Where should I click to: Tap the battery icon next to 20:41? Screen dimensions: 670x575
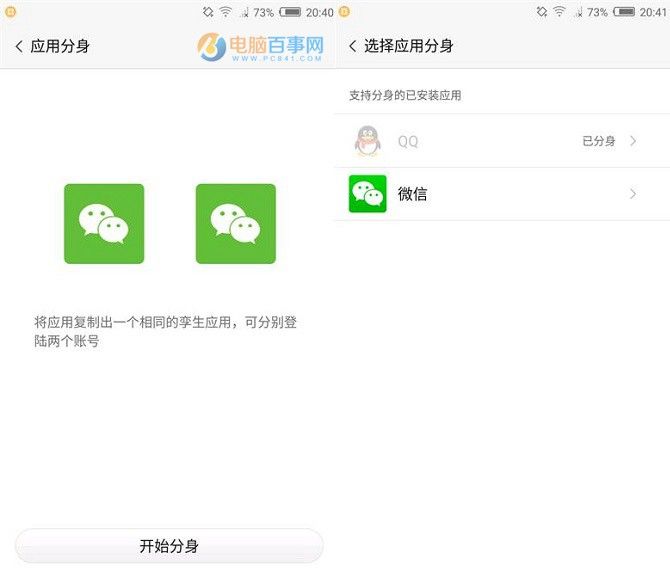tap(625, 12)
